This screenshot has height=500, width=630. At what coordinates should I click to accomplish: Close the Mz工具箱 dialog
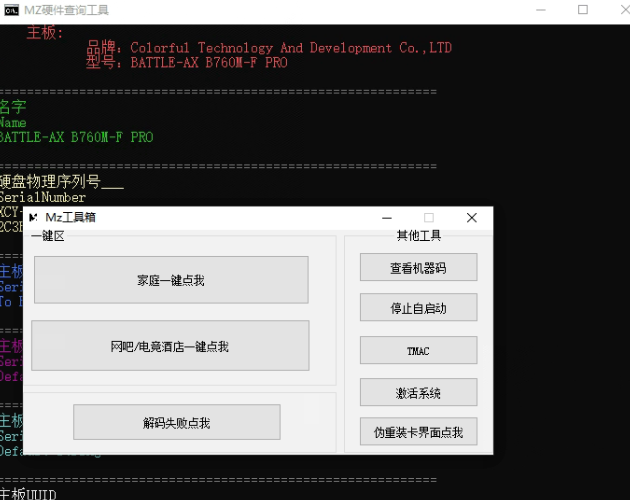472,218
